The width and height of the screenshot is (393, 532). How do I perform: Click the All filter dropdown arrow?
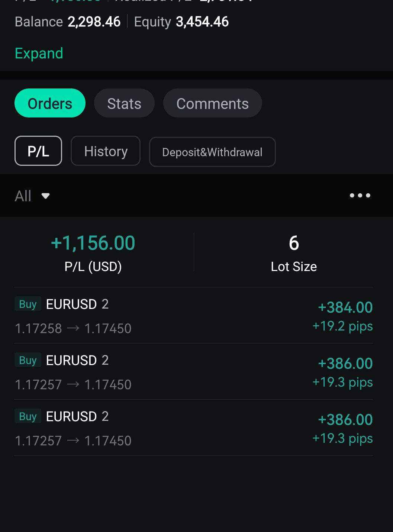click(45, 196)
